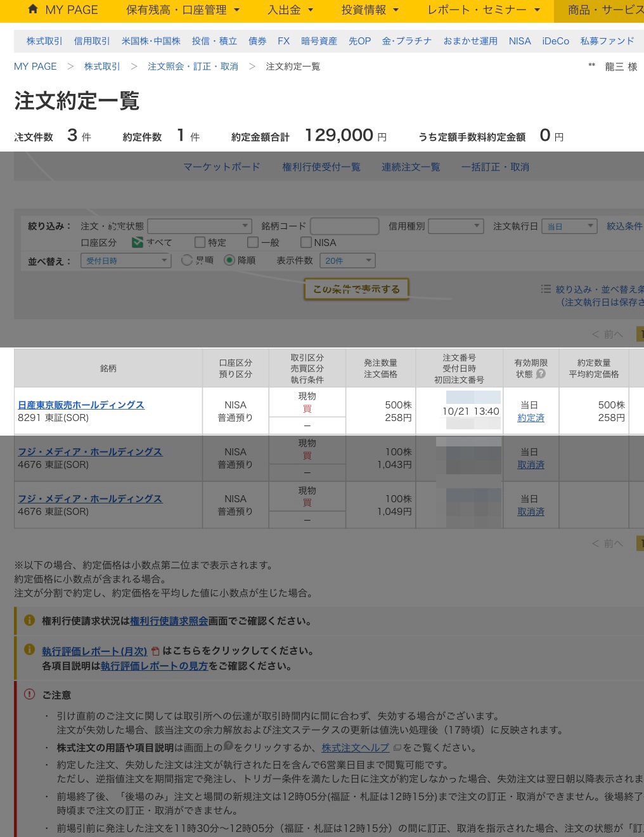Image resolution: width=644 pixels, height=837 pixels.
Task: Open 株式注文ヘルプ link
Action: tap(356, 748)
